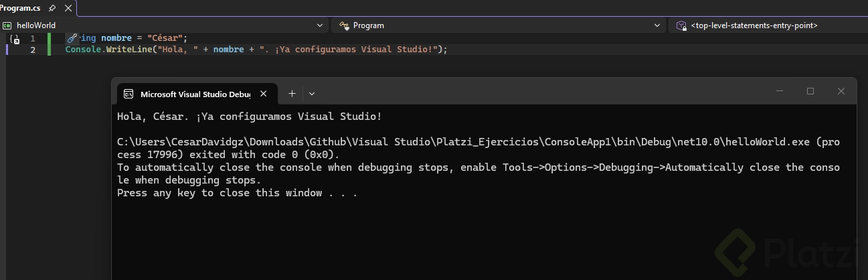
Task: Close the Microsoft Visual Studio Debug tab
Action: [x=264, y=94]
